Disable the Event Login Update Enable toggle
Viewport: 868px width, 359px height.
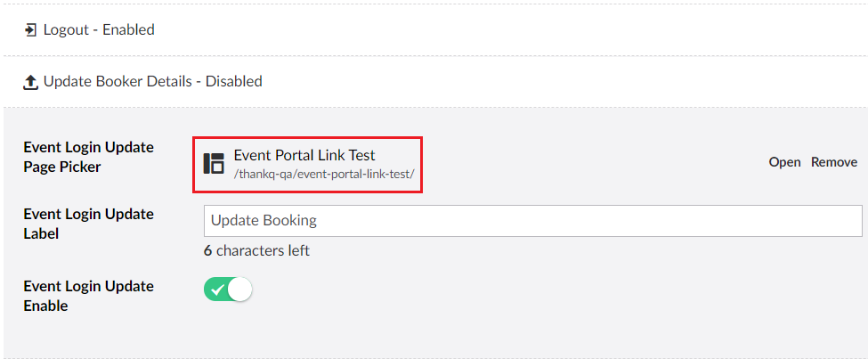(x=228, y=290)
